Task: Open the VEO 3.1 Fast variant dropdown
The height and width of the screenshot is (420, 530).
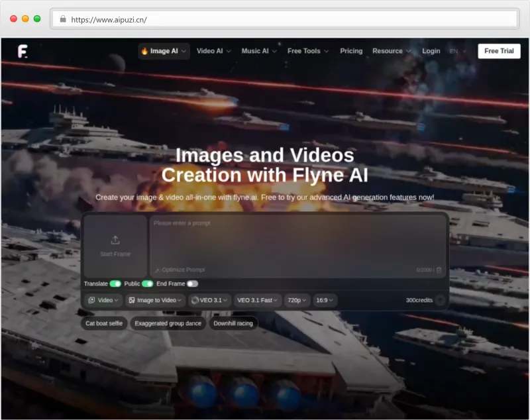Action: pyautogui.click(x=258, y=300)
